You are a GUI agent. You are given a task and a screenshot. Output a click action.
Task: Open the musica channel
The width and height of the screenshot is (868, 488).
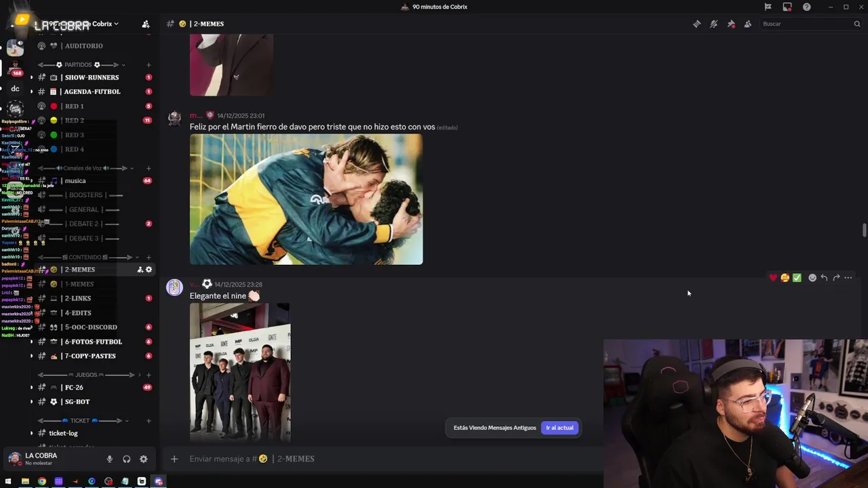tap(75, 181)
